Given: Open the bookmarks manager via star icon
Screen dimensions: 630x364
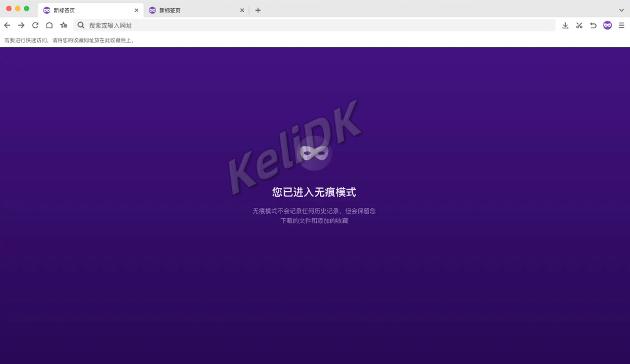Looking at the screenshot, I should [x=63, y=25].
